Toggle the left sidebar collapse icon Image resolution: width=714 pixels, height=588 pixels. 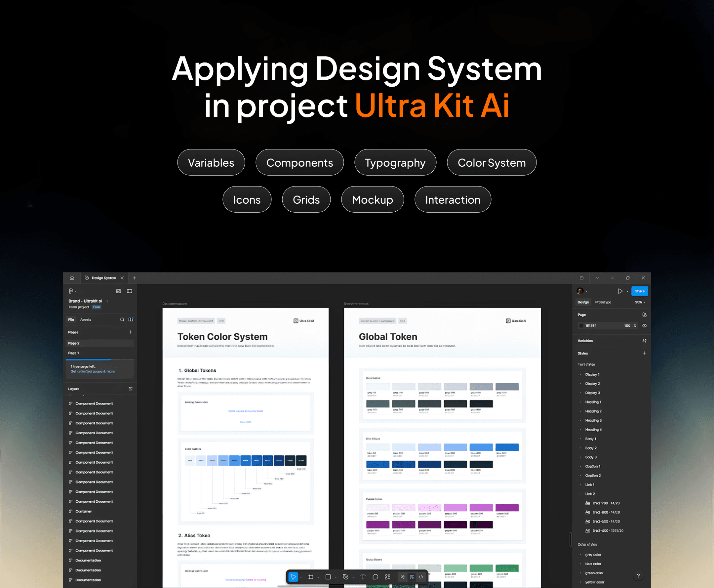(129, 291)
